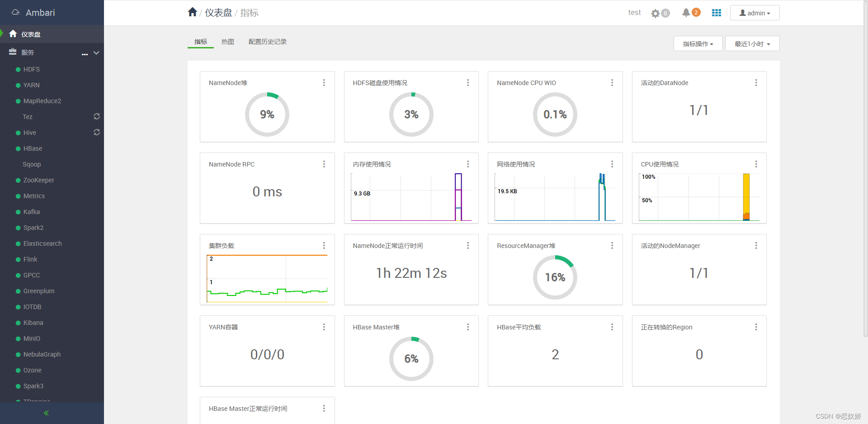Viewport: 868px width, 424px height.
Task: Open the 内存使用情况 graph
Action: pyautogui.click(x=411, y=197)
